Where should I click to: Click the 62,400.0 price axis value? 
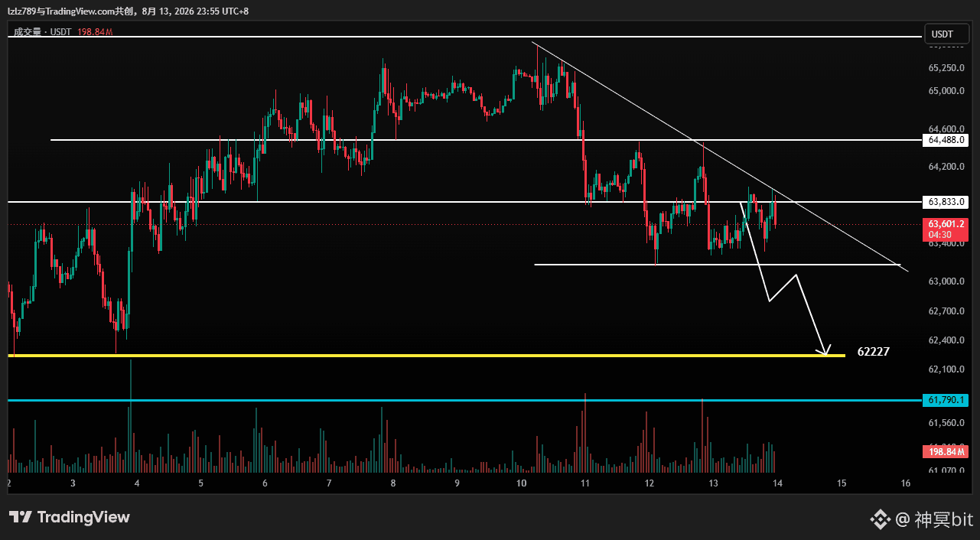(x=946, y=340)
